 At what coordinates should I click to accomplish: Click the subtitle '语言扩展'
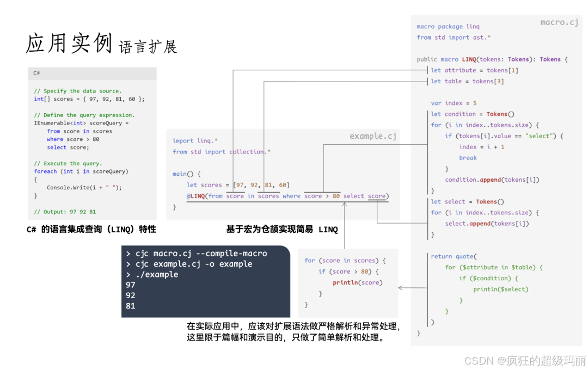tap(148, 47)
